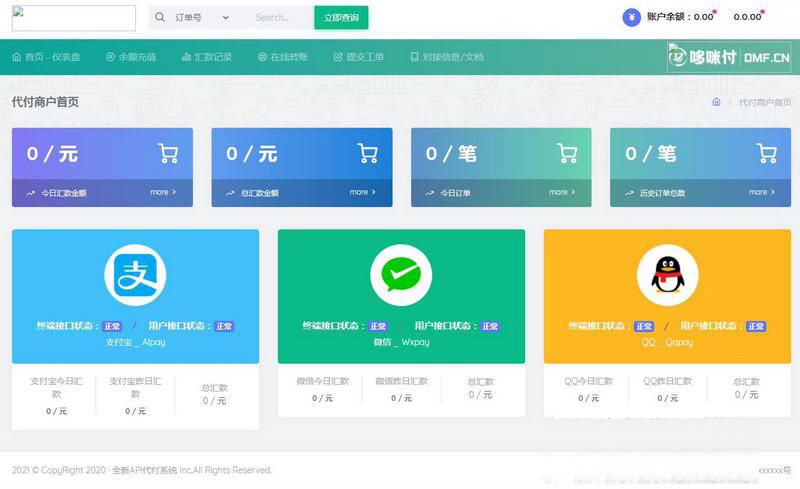
Task: Click the QQ _ Qqpay label
Action: (667, 342)
